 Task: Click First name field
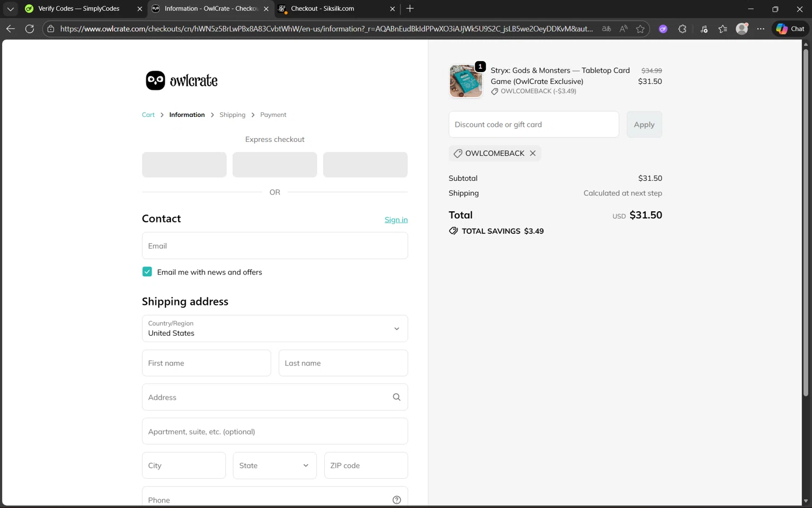206,363
